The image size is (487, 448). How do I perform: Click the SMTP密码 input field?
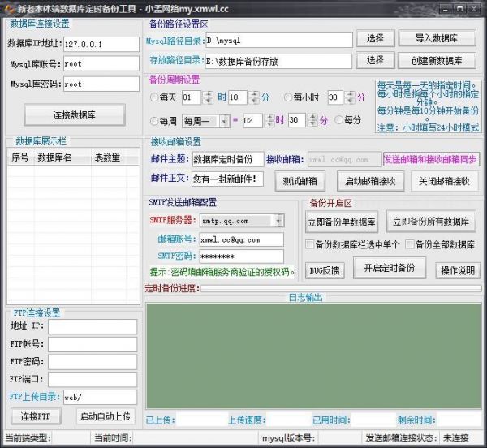pos(242,256)
